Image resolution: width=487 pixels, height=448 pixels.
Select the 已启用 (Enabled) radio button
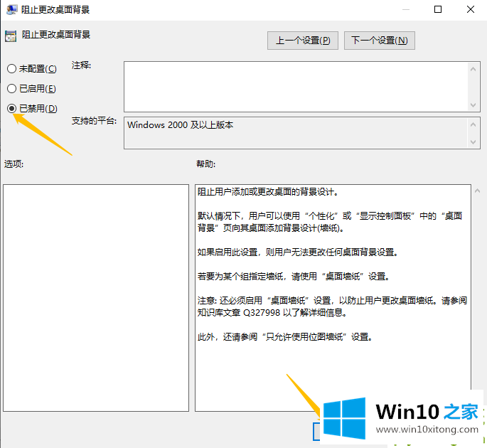11,89
